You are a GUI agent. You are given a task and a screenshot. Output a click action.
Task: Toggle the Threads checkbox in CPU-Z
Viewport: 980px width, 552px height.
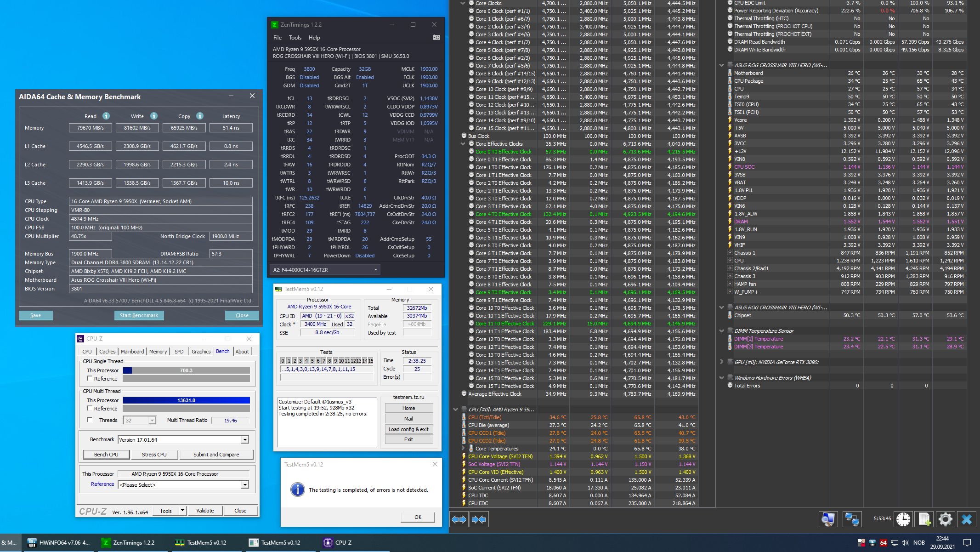click(x=90, y=420)
